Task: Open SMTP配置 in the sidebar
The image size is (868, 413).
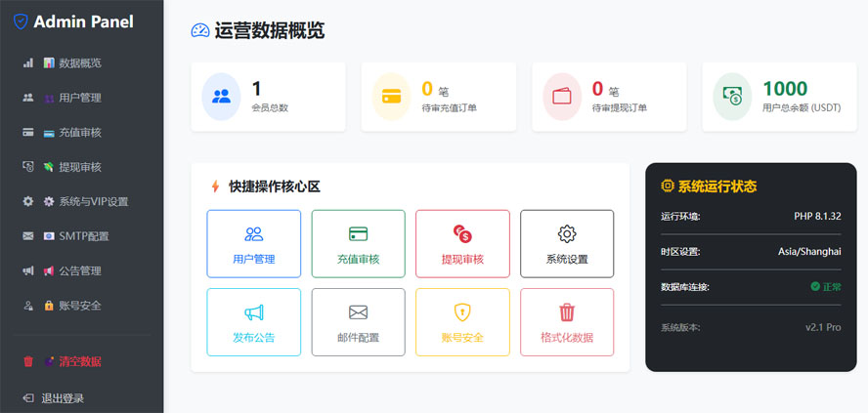Action: point(82,236)
